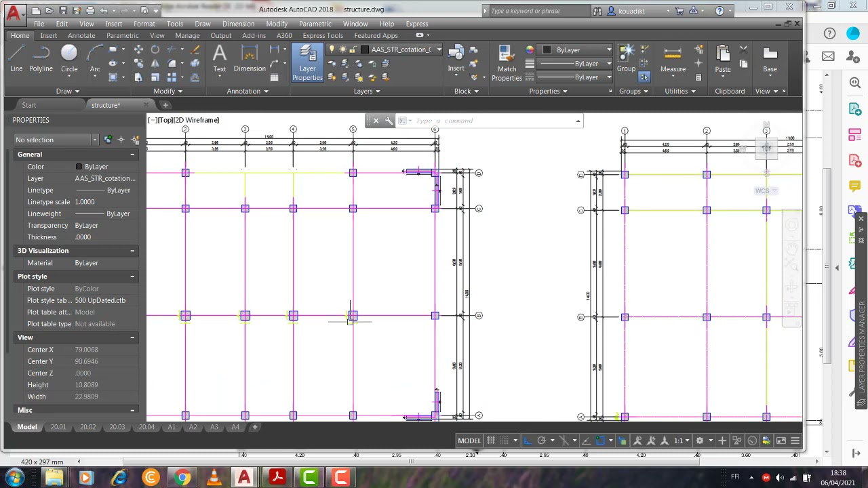Toggle snap mode in status bar
The width and height of the screenshot is (868, 488).
coord(504,441)
